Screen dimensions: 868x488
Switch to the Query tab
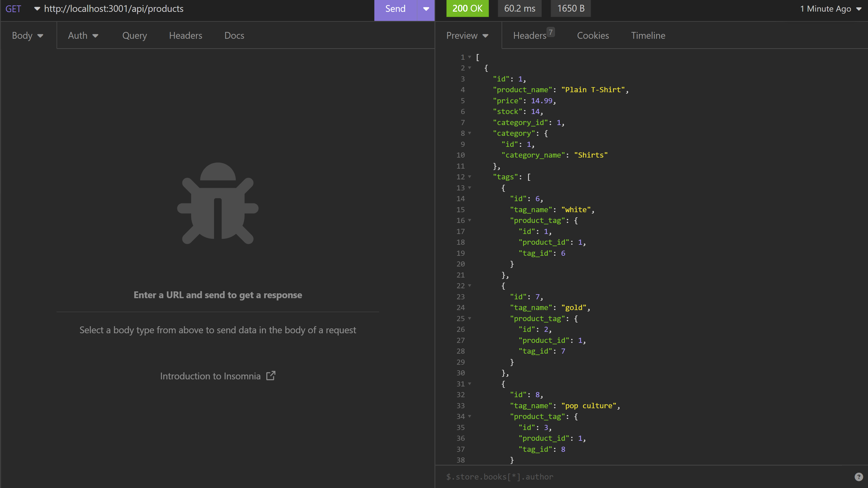[x=134, y=35]
